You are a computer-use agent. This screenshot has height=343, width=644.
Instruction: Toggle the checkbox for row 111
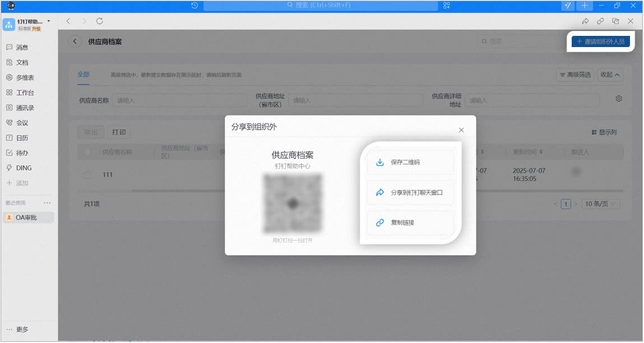[x=87, y=174]
